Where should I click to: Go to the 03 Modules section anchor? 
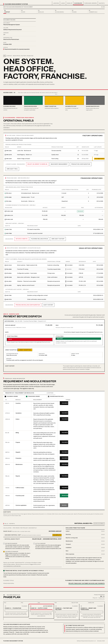(46, 11)
